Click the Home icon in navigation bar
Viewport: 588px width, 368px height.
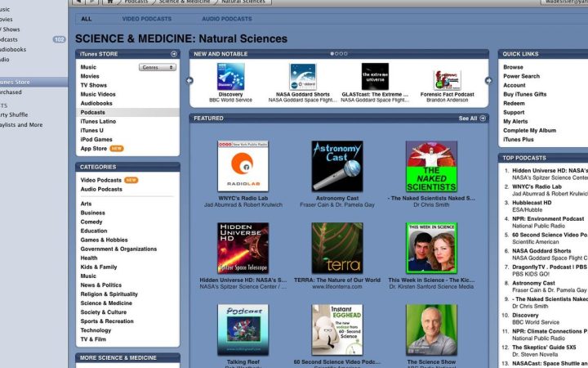tap(110, 2)
